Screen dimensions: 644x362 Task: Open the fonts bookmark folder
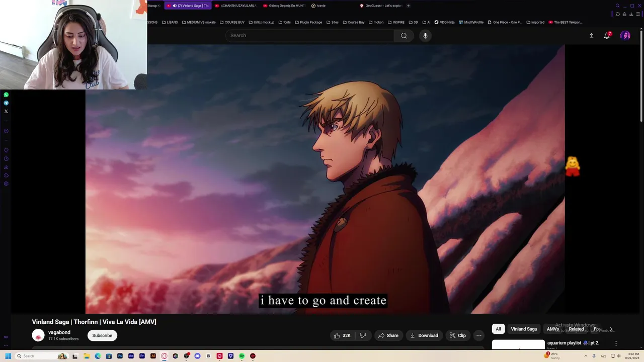point(284,22)
